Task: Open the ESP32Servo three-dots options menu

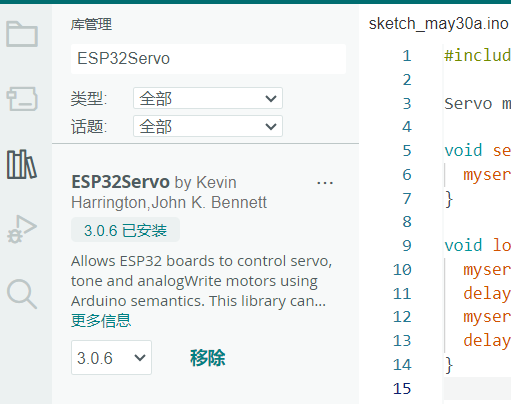Action: 325,183
